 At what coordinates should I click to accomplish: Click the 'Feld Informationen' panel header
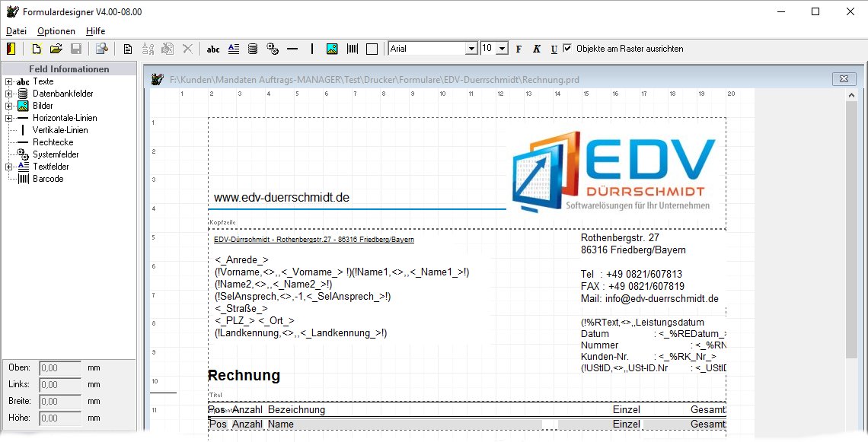click(69, 69)
